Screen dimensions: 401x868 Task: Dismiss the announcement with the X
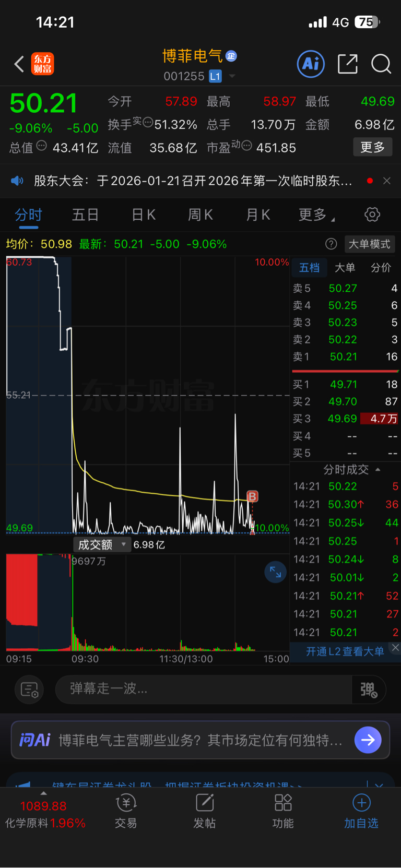387,181
